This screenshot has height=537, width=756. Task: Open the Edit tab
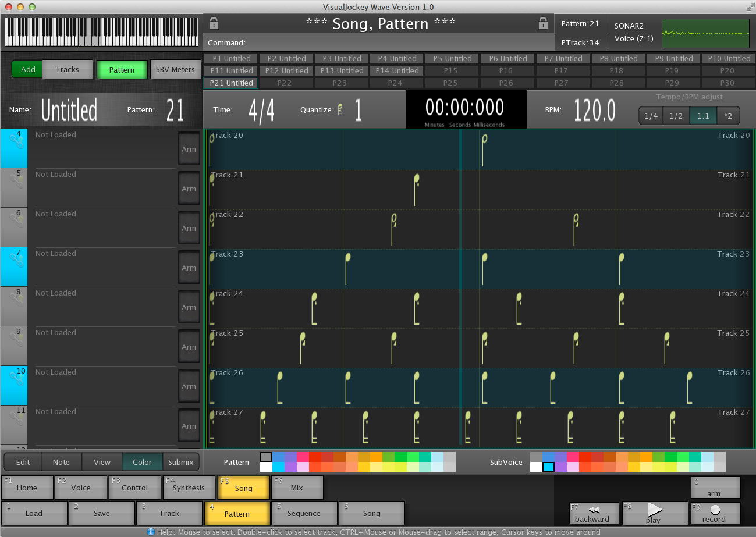click(23, 462)
